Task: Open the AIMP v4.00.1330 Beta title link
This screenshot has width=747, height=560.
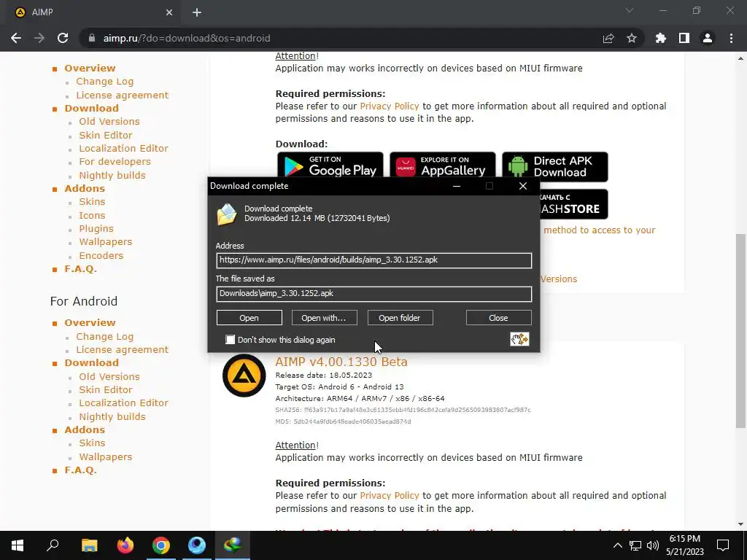Action: pyautogui.click(x=341, y=362)
